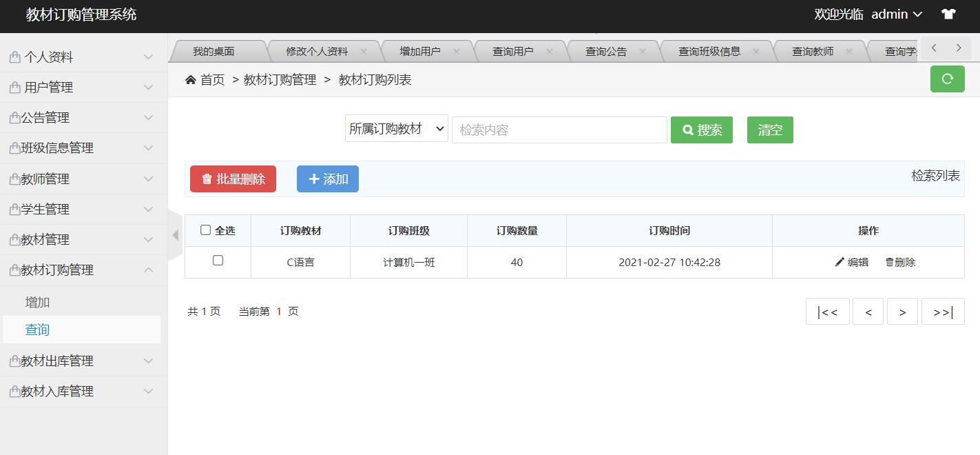Click the 检索内容 search input field

[559, 130]
